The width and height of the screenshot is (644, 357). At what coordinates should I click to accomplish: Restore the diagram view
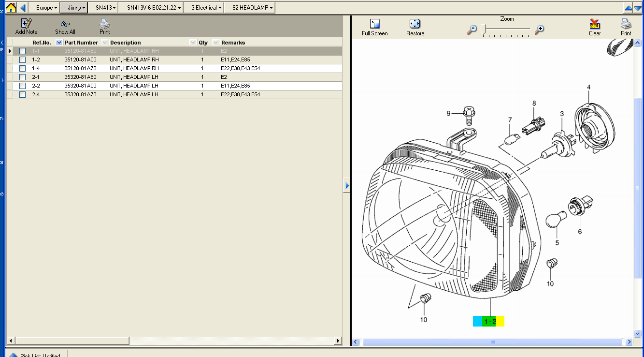click(x=415, y=24)
